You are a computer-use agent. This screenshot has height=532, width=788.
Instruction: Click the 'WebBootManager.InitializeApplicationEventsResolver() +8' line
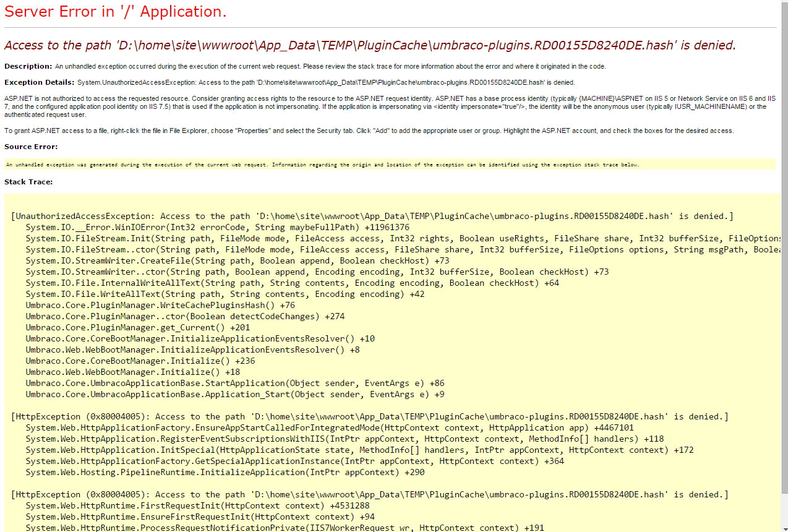[x=192, y=350]
